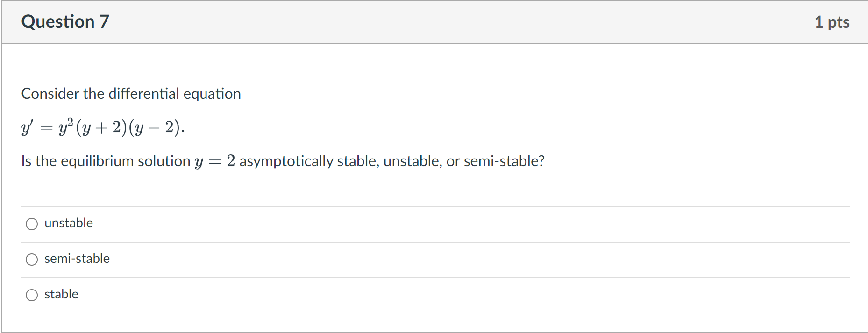Click the 1 pts label
The width and height of the screenshot is (868, 333).
pos(833,22)
